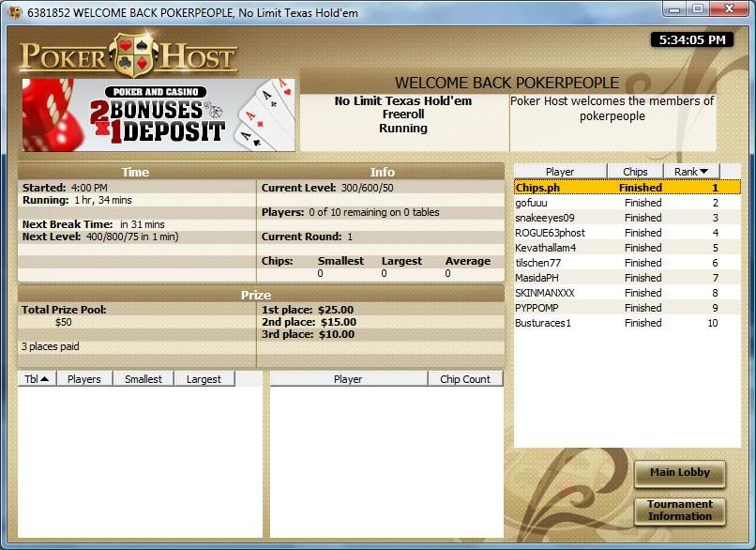
Task: Select player tilschen77 in standings
Action: coord(627,263)
